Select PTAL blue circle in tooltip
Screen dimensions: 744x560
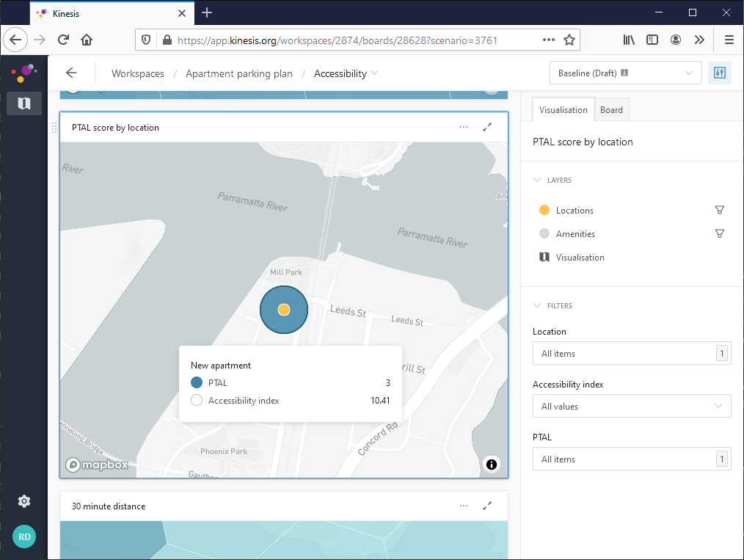tap(197, 382)
